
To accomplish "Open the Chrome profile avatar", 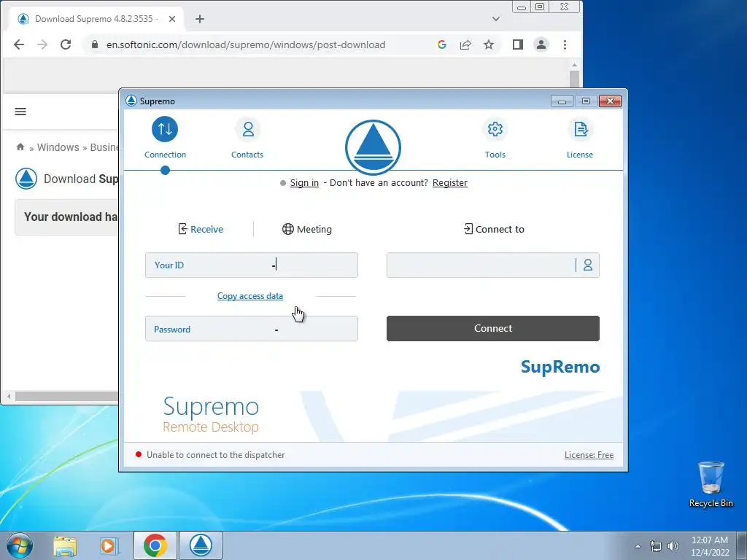I will tap(541, 44).
